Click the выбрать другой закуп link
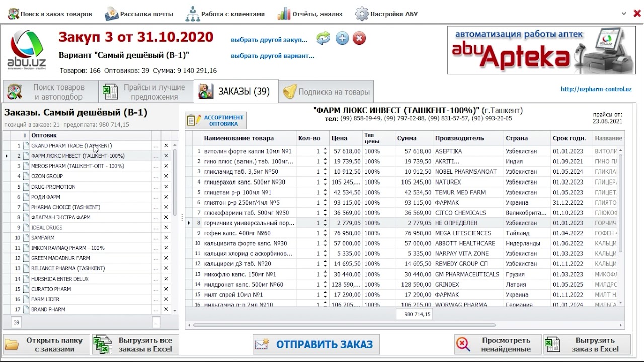Image resolution: width=644 pixels, height=362 pixels. pyautogui.click(x=269, y=40)
